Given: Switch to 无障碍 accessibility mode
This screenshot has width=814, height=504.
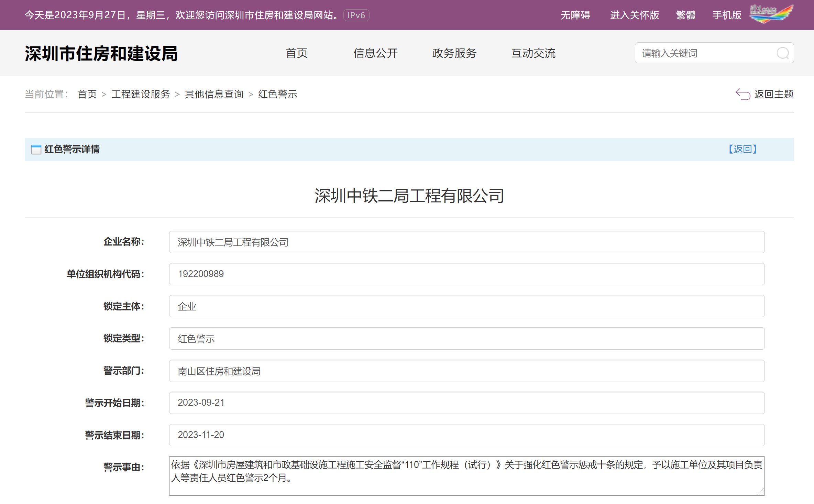Looking at the screenshot, I should click(x=575, y=15).
